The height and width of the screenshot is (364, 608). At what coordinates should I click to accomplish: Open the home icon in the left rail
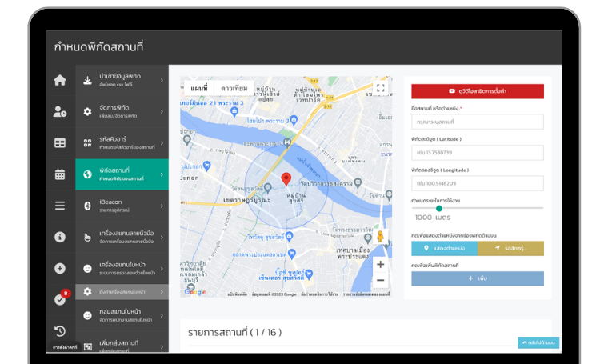[60, 80]
